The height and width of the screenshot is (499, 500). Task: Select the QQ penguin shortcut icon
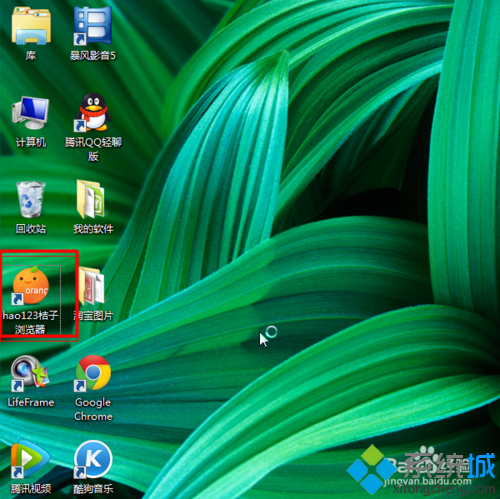click(93, 112)
